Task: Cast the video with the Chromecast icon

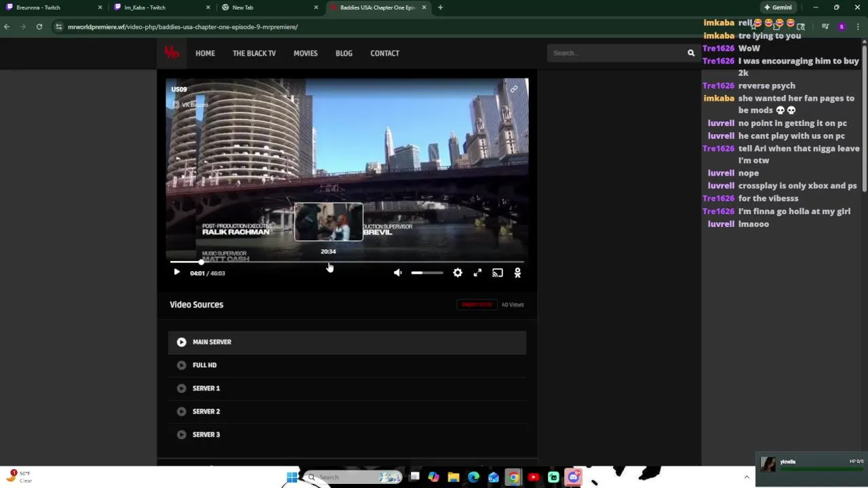Action: 498,272
